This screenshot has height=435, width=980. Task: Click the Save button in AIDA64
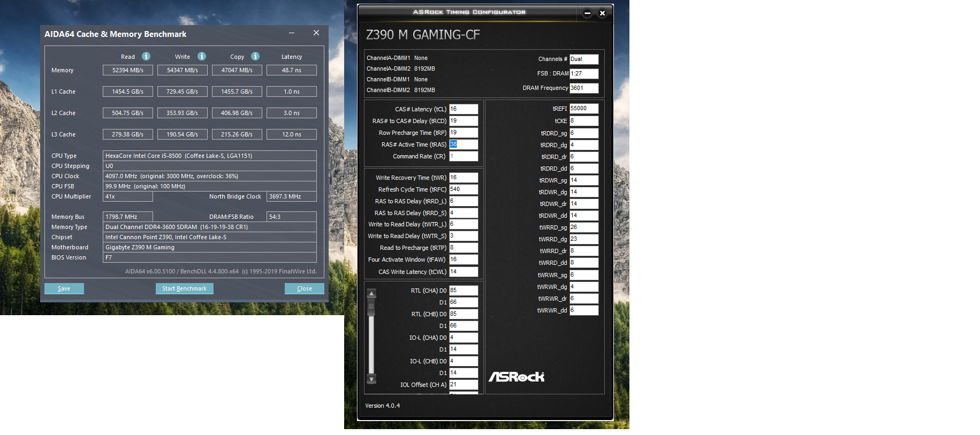point(64,288)
